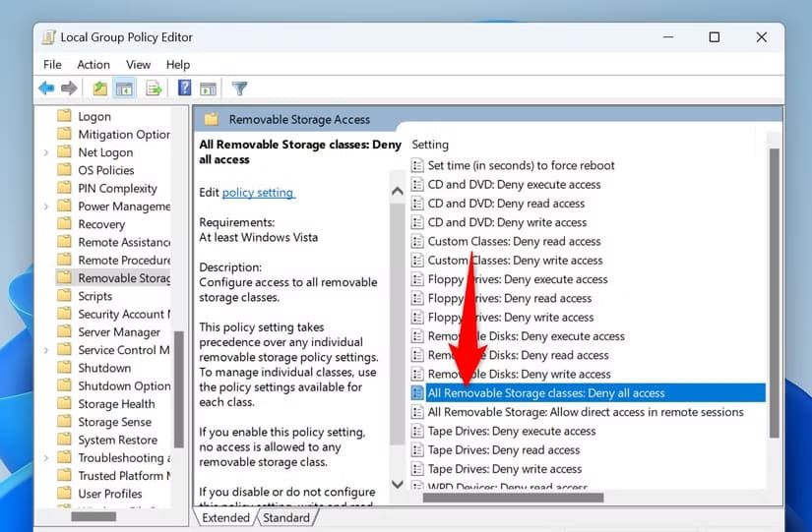The image size is (812, 532).
Task: Select the Storage Health tree folder
Action: tap(116, 403)
